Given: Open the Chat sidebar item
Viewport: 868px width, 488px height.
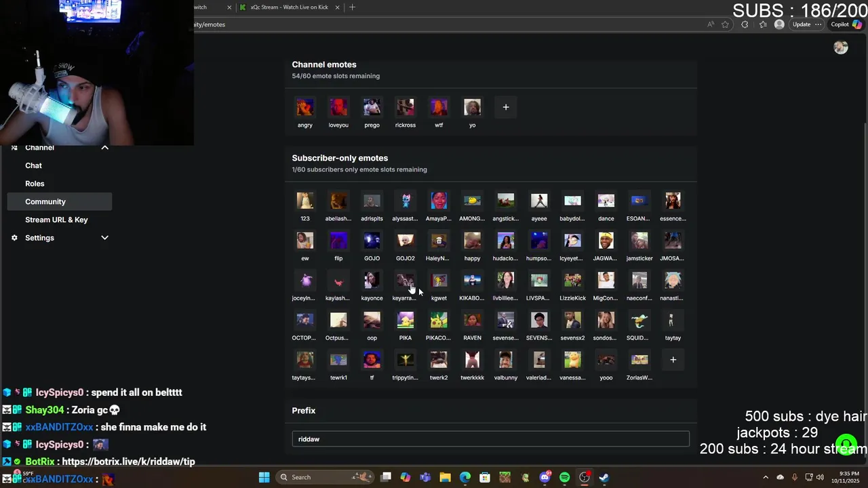Looking at the screenshot, I should click(33, 165).
